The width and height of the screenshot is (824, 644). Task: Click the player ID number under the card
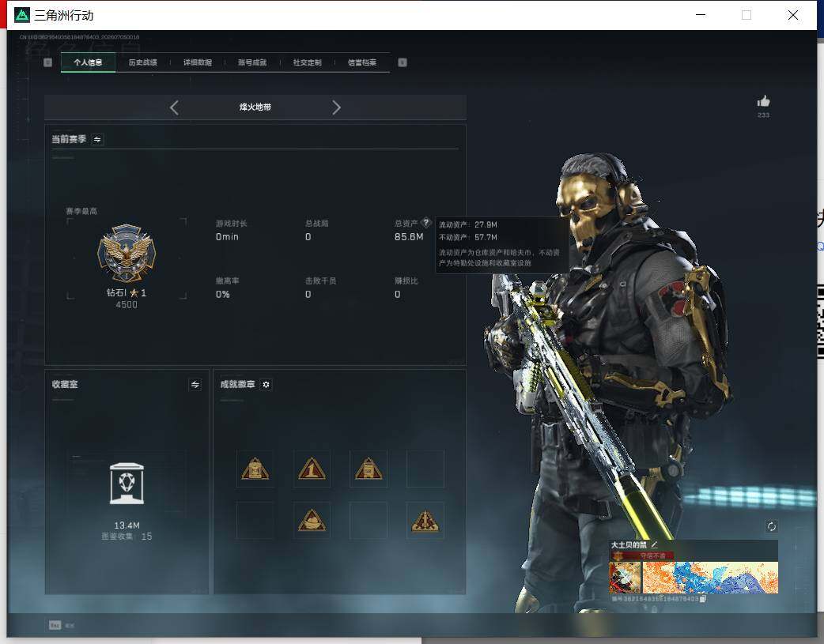(656, 598)
